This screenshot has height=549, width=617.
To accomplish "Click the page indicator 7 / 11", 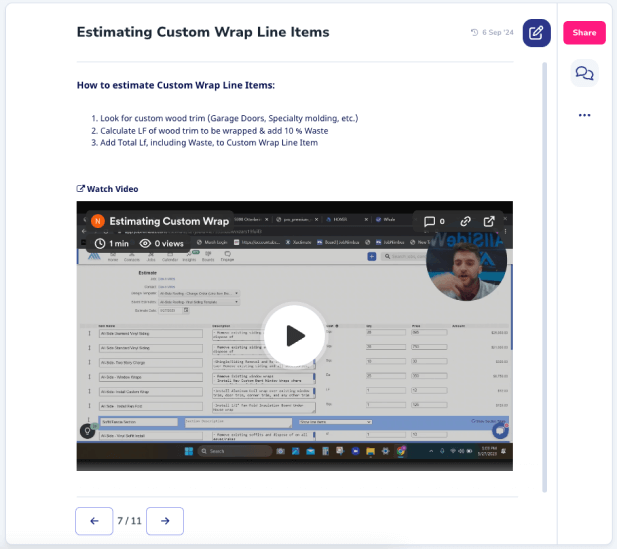I will (129, 520).
